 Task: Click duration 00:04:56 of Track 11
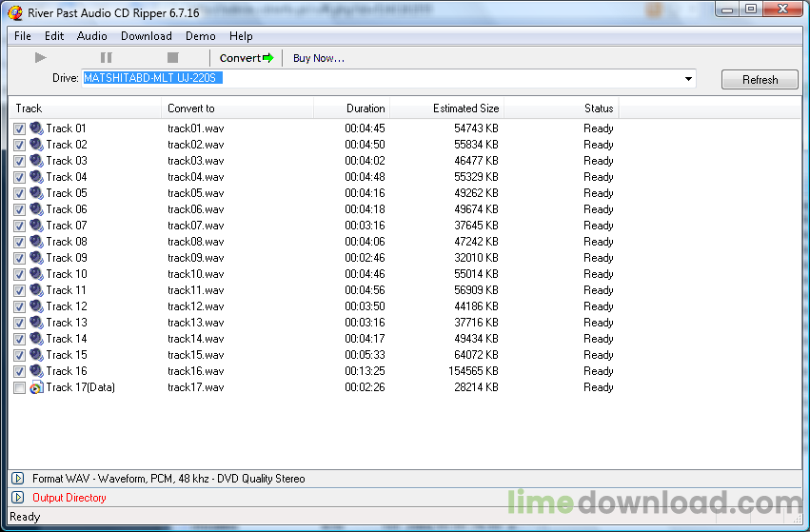click(x=365, y=290)
